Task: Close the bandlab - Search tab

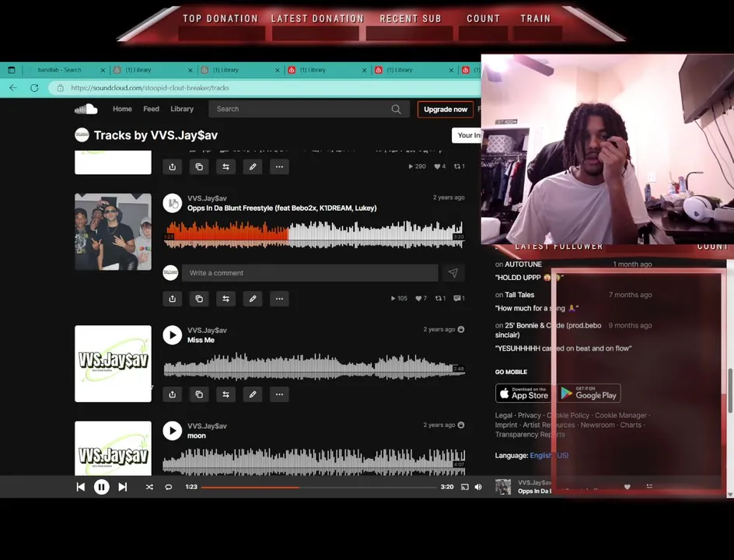Action: point(103,70)
